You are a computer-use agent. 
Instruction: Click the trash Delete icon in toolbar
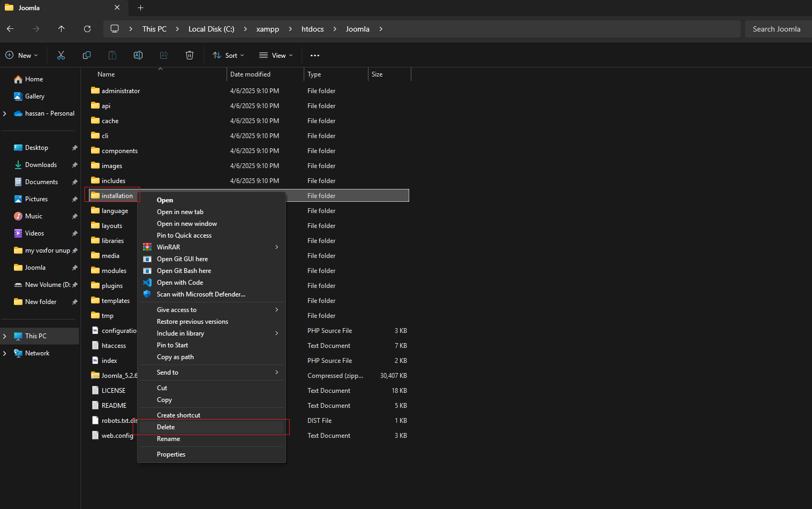click(x=190, y=55)
